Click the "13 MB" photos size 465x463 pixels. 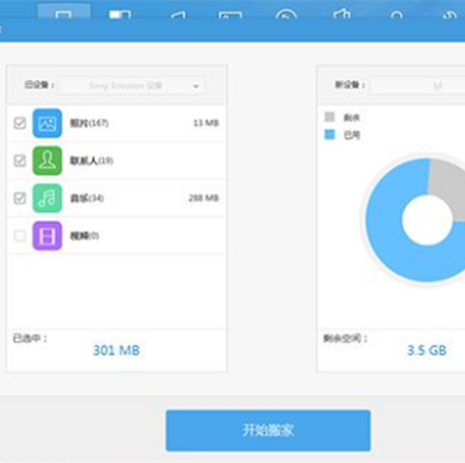click(x=206, y=123)
